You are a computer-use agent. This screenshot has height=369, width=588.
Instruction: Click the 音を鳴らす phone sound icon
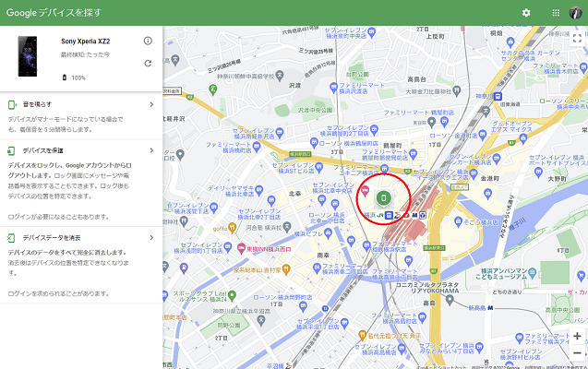pyautogui.click(x=12, y=104)
